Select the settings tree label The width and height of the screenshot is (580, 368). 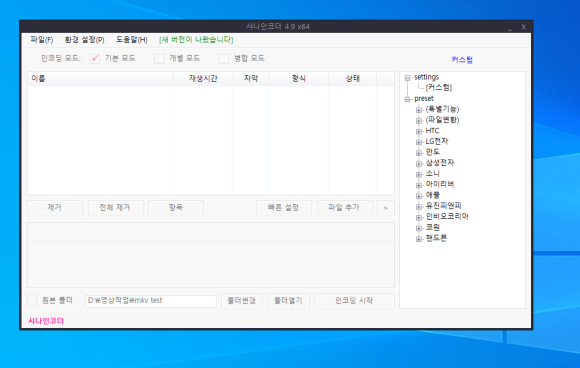(426, 77)
